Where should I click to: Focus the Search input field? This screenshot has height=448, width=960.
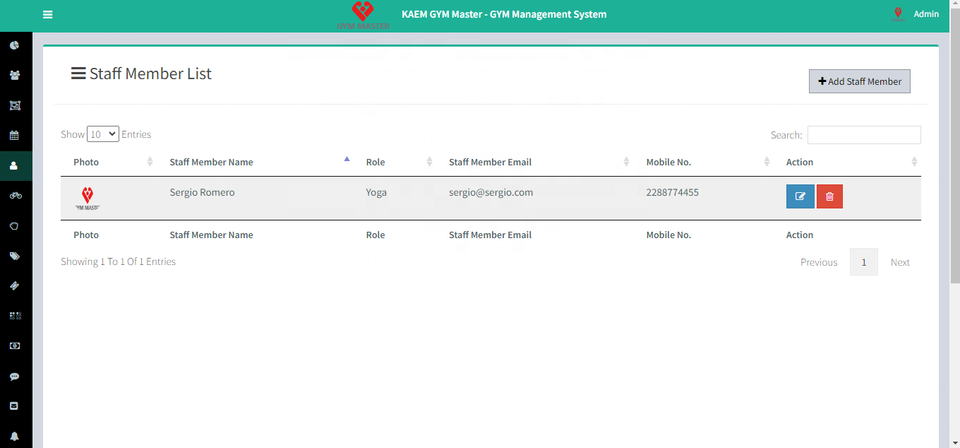863,135
